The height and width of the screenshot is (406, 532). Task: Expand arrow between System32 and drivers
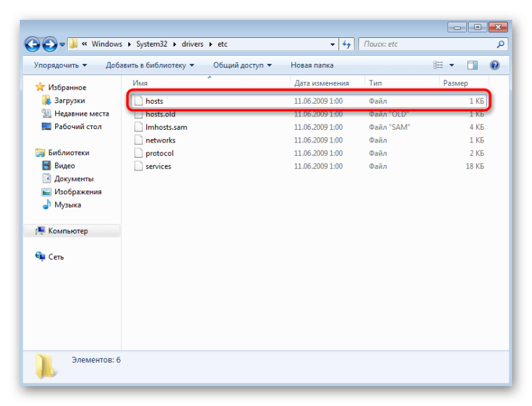pos(175,45)
